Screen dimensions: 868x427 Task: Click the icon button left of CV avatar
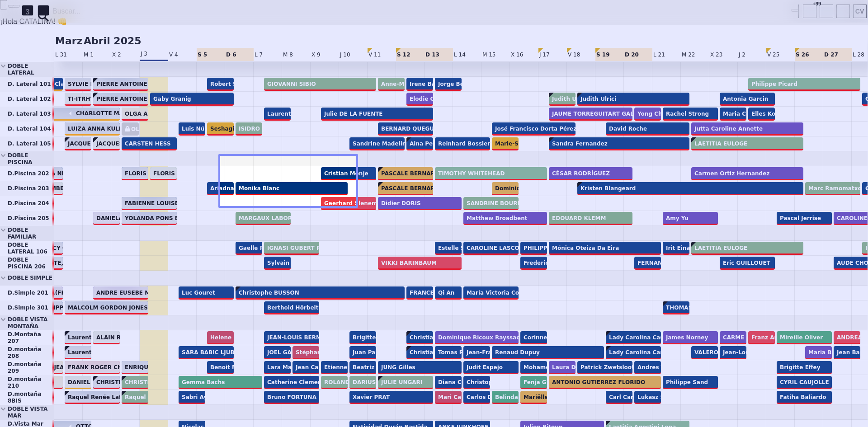click(843, 11)
